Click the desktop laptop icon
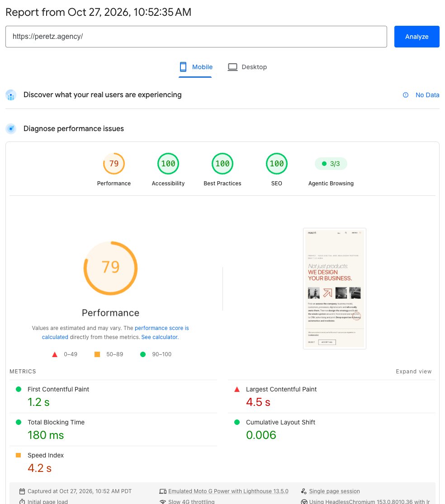 [x=232, y=67]
